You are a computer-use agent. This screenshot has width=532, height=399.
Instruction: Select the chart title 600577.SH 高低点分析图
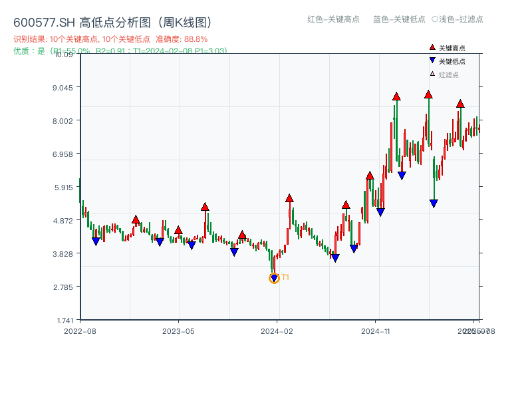click(x=112, y=23)
